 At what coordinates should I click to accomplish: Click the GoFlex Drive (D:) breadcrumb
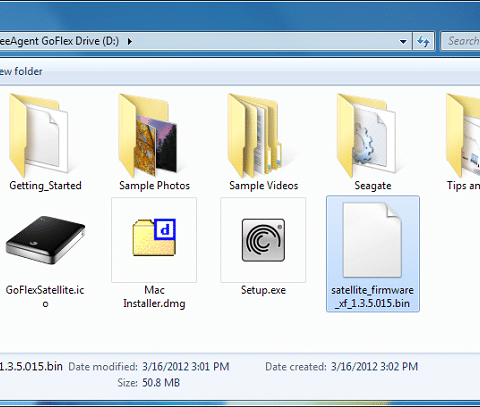pyautogui.click(x=59, y=41)
